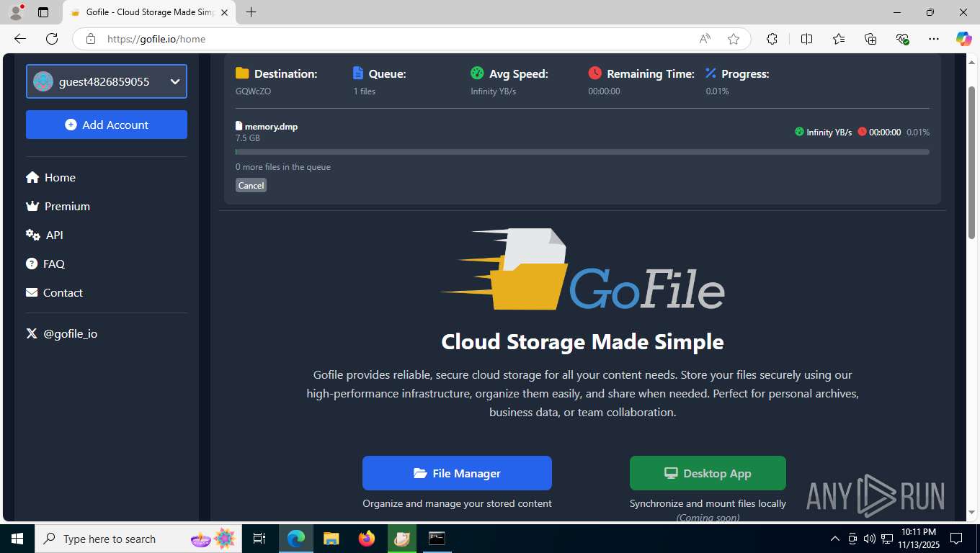The width and height of the screenshot is (980, 553).
Task: Click the browser back arrow
Action: 20,39
